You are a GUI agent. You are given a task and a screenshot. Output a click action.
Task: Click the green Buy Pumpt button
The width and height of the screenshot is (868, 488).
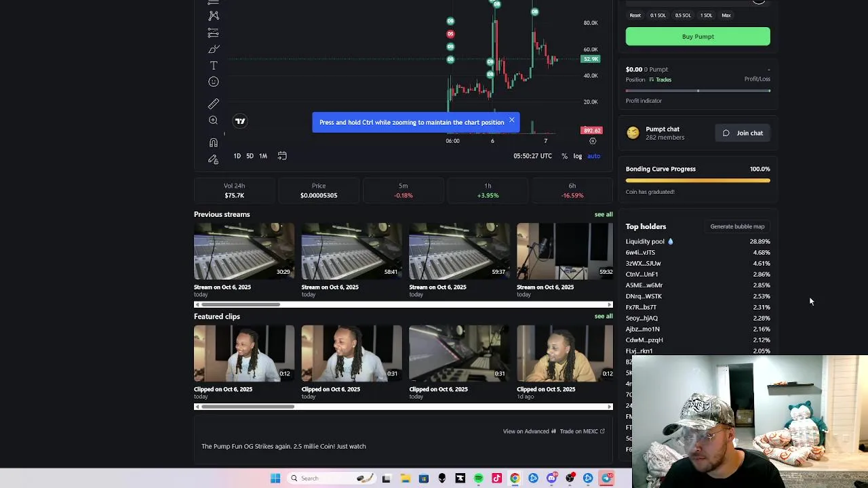click(698, 37)
